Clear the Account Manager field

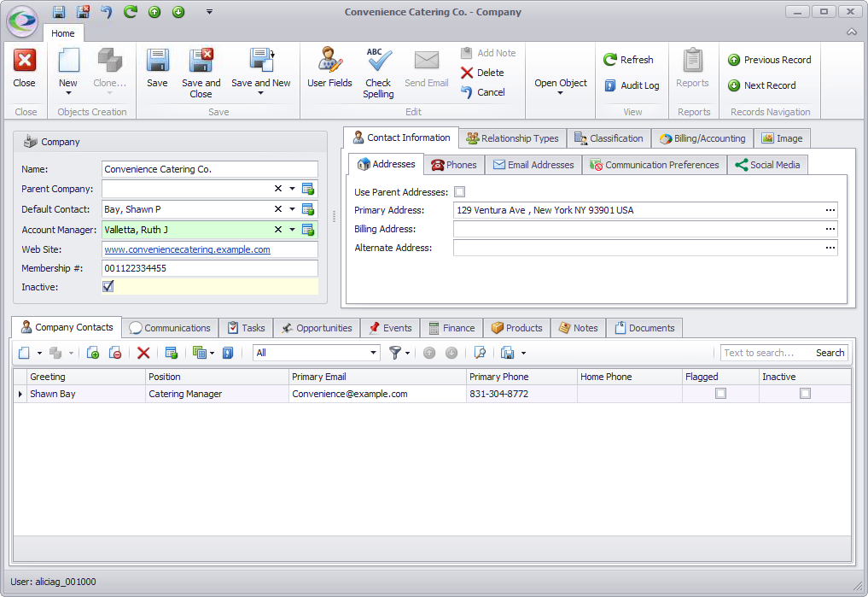pyautogui.click(x=278, y=229)
